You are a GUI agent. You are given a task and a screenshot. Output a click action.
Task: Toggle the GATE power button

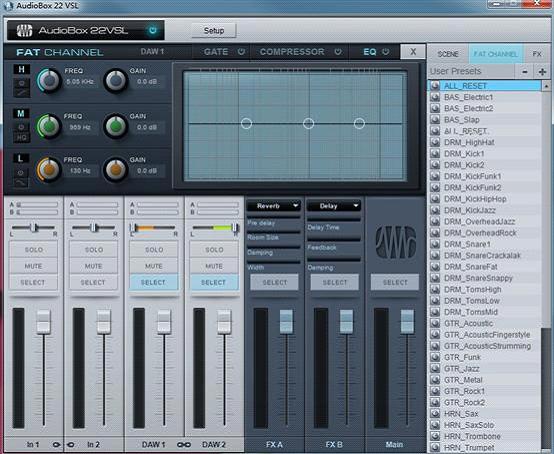pos(241,52)
